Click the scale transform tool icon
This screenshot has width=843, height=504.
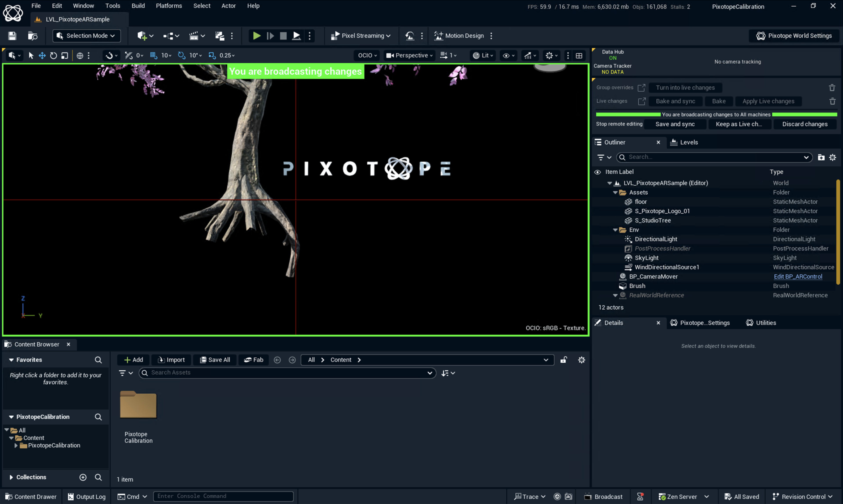point(65,55)
